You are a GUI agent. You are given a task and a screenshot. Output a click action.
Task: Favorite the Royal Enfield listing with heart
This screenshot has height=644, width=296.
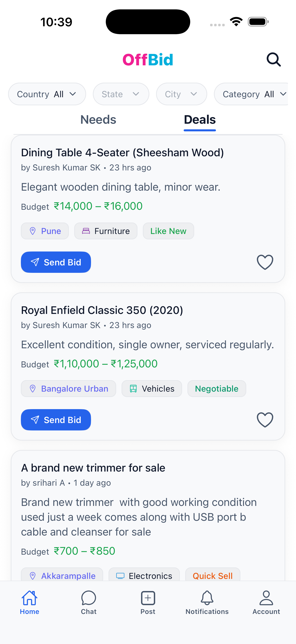click(265, 420)
